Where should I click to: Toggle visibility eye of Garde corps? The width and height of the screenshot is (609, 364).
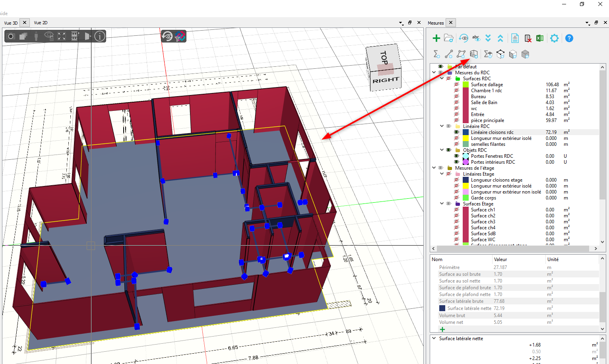[456, 197]
